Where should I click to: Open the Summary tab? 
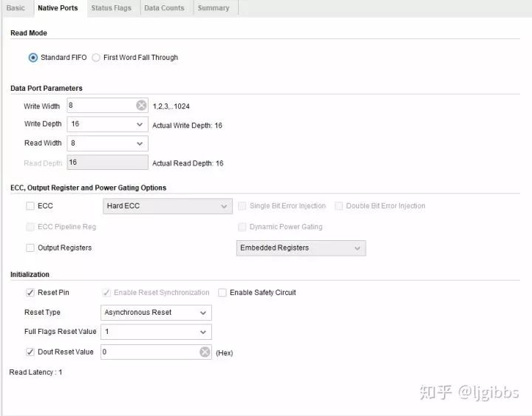(214, 8)
